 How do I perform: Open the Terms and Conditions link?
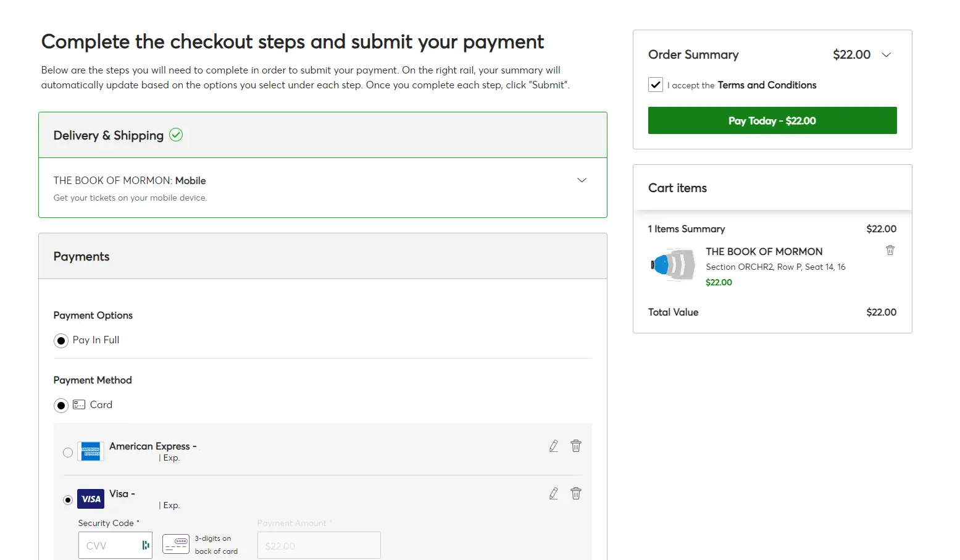click(767, 85)
